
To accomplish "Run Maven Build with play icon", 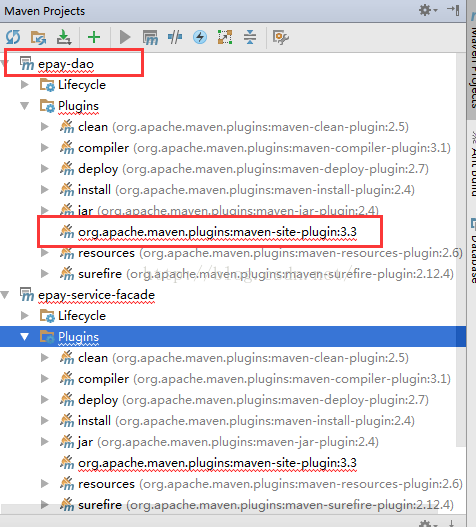I will point(125,37).
